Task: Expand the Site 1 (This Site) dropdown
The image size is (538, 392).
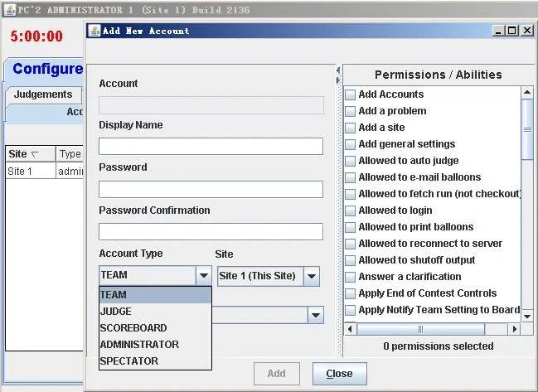Action: [x=311, y=275]
